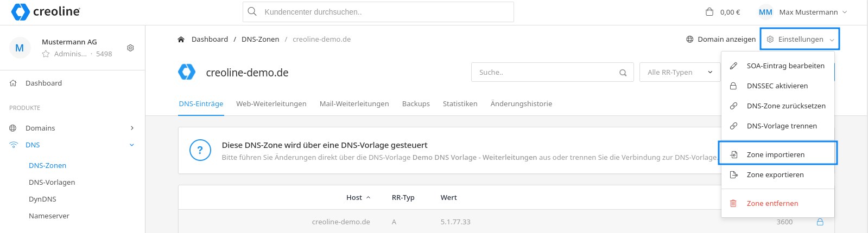Screen dimensions: 868x233
Task: Click the DNS wifi icon in sidebar
Action: (x=14, y=145)
